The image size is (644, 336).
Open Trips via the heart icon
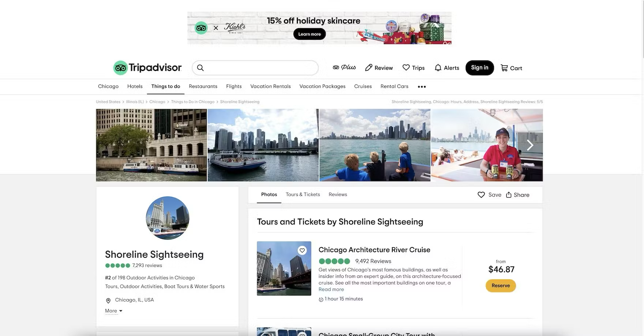[406, 68]
